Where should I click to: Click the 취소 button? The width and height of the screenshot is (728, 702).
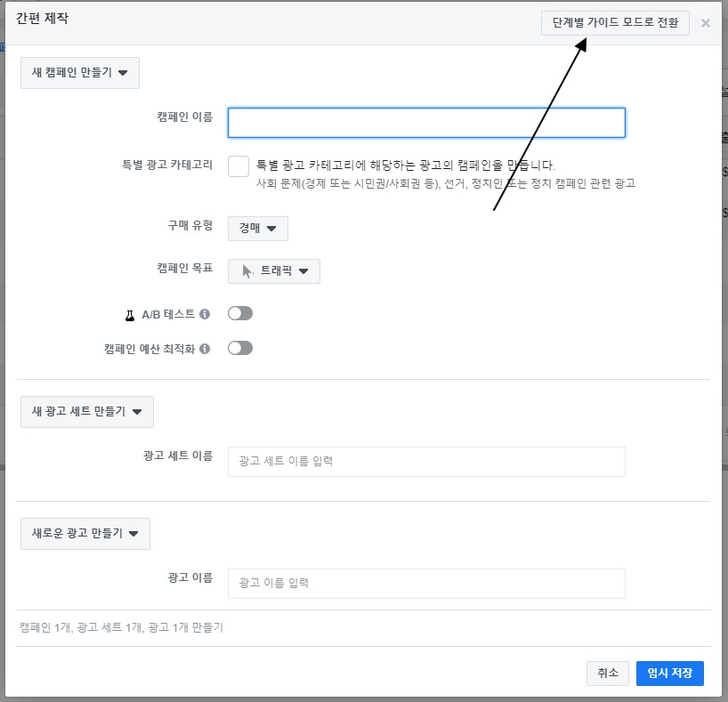click(x=607, y=674)
